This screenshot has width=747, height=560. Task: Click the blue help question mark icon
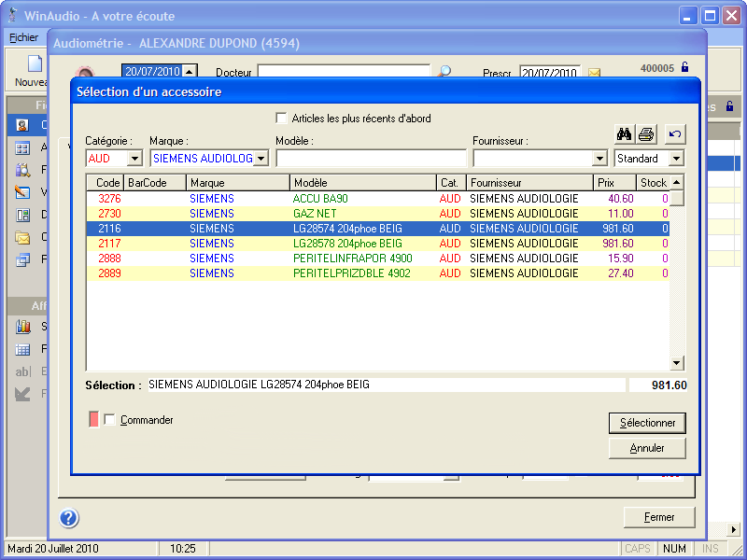[69, 519]
